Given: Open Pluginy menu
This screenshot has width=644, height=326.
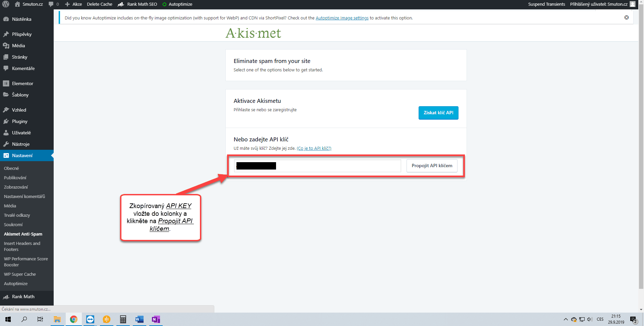Looking at the screenshot, I should click(x=27, y=121).
